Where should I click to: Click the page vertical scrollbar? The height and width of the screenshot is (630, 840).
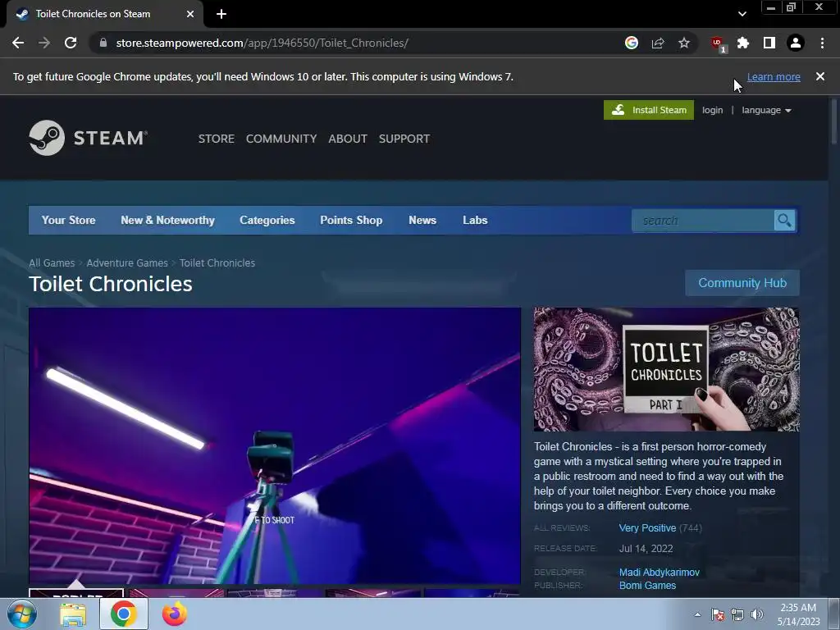(834, 121)
